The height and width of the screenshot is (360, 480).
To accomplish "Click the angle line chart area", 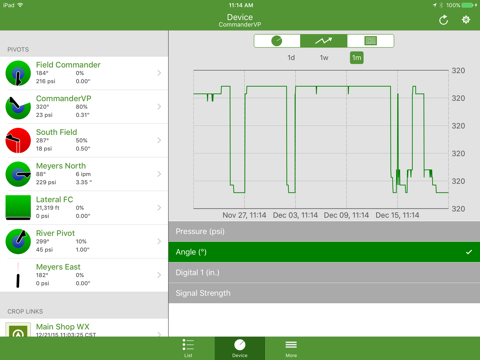I will pyautogui.click(x=321, y=139).
